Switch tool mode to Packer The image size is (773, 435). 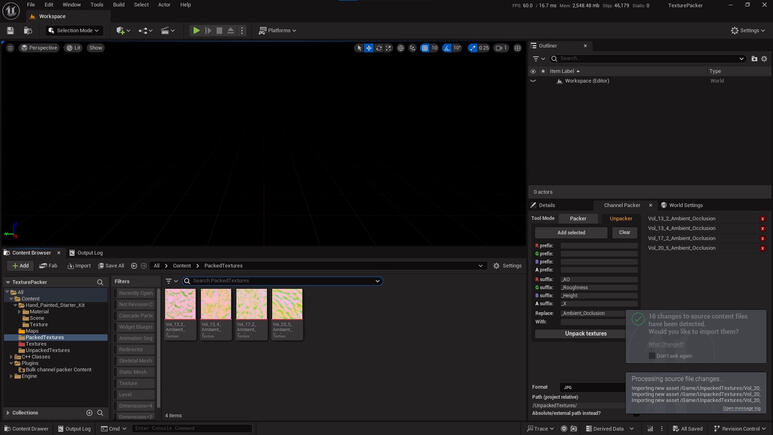point(578,218)
